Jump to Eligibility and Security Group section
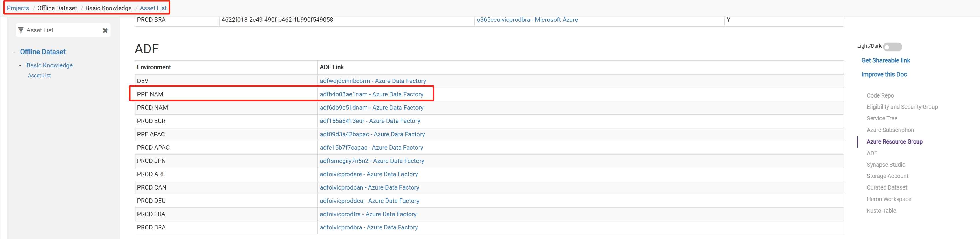The image size is (980, 239). [902, 107]
